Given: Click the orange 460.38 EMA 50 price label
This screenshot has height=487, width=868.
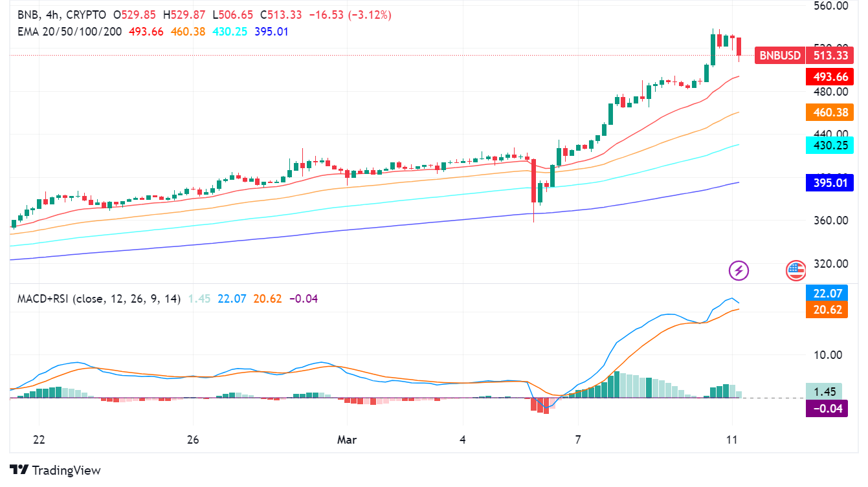Looking at the screenshot, I should [830, 113].
